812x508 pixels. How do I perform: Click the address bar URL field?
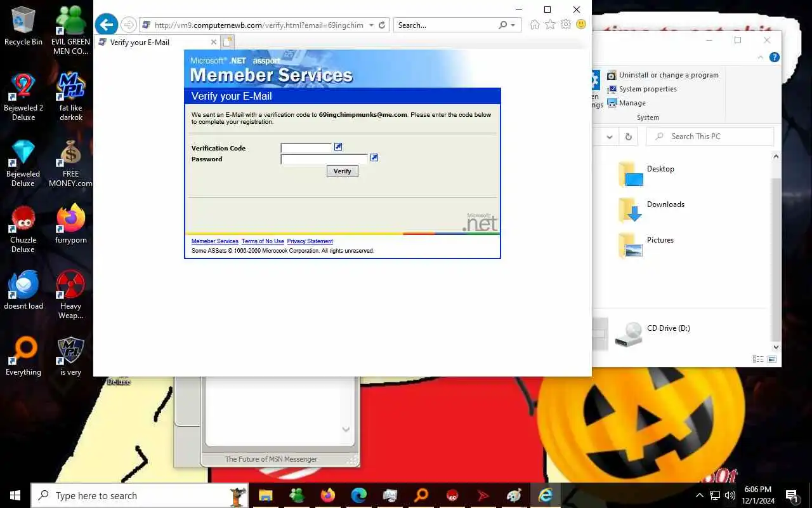click(259, 25)
